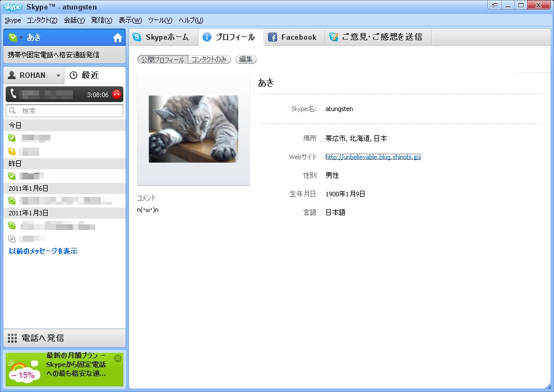Select the プロフィール tab
This screenshot has height=392, width=554.
point(231,37)
